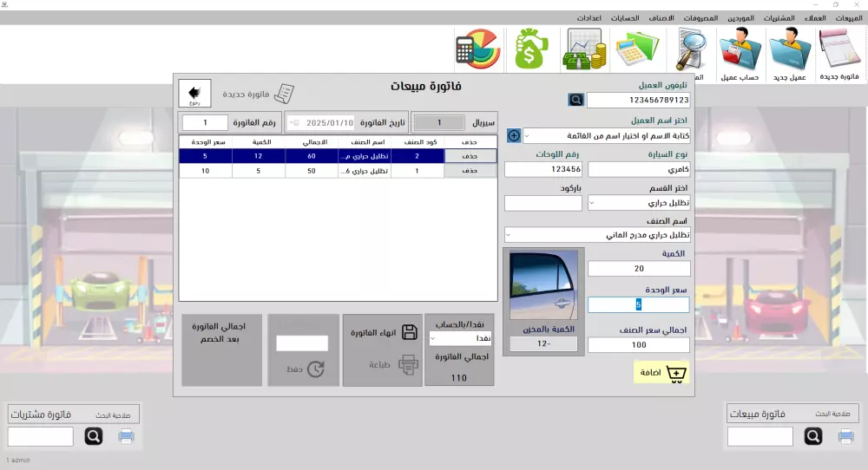Click the magnifier document search toolbar icon
This screenshot has width=868, height=470.
[692, 49]
